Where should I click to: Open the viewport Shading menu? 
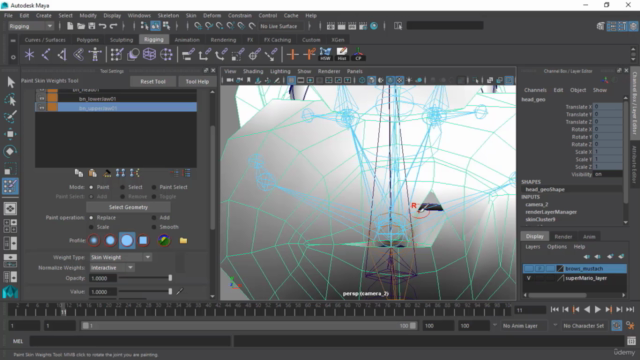253,71
